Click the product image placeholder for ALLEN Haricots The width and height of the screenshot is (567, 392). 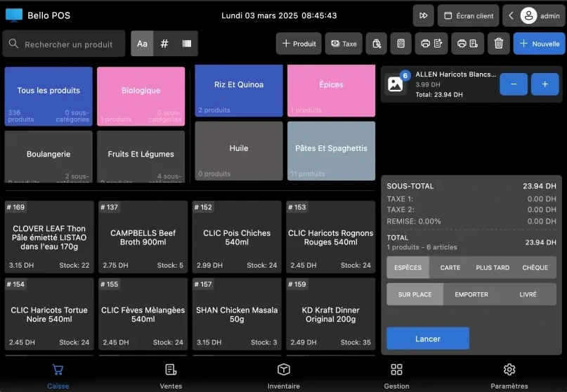pyautogui.click(x=396, y=84)
